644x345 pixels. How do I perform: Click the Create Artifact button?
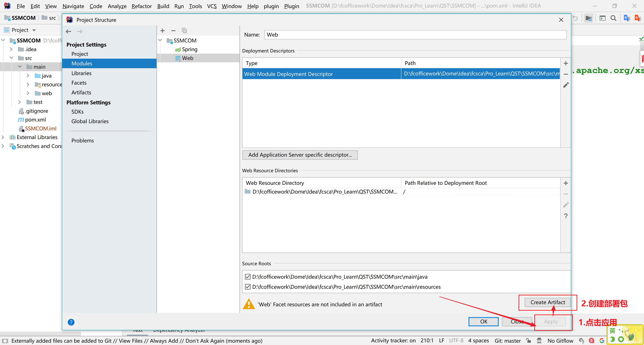pos(548,302)
